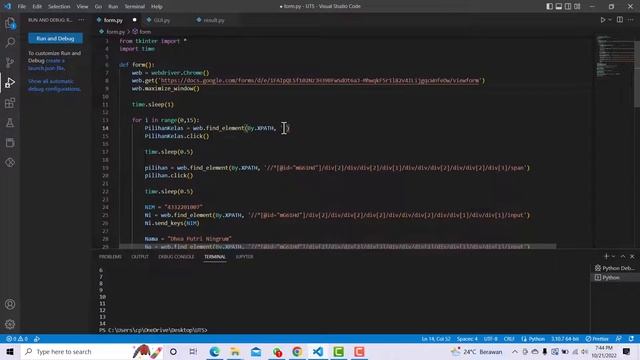
Task: Open the Terminal menu
Action: click(135, 7)
